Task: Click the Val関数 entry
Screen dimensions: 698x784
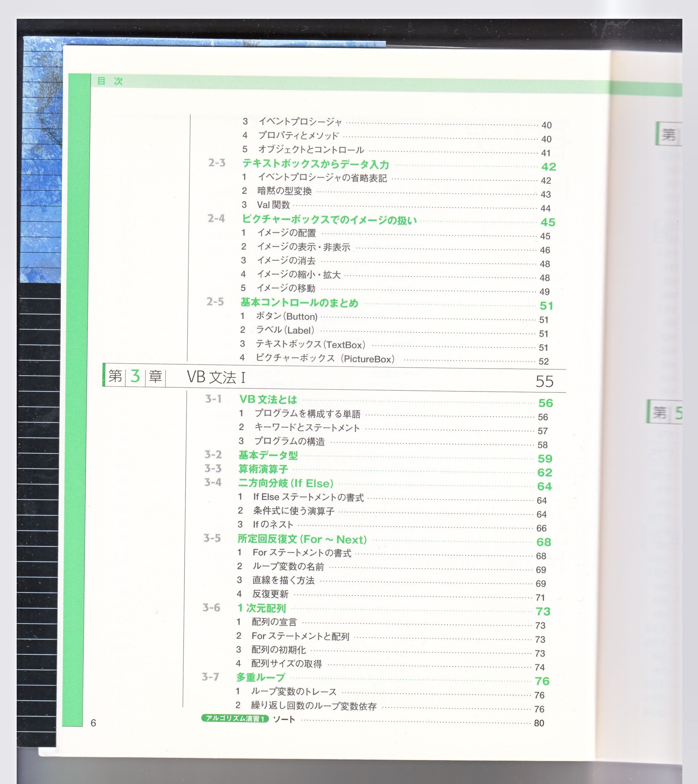Action: (273, 205)
